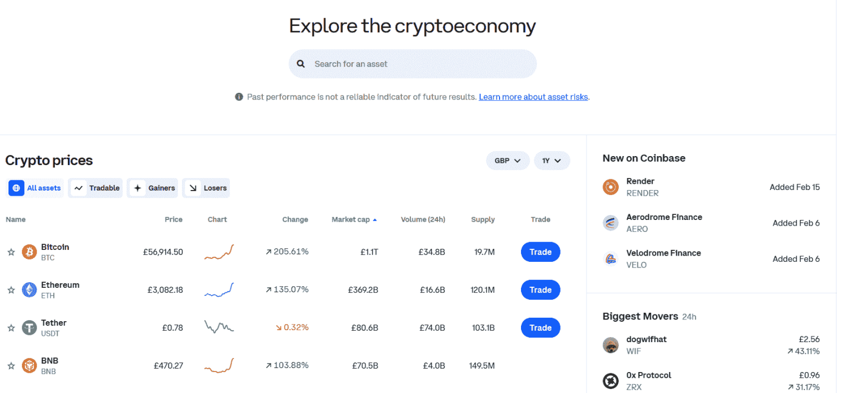Click the Bitcoin coin icon
The height and width of the screenshot is (393, 868).
coord(29,252)
